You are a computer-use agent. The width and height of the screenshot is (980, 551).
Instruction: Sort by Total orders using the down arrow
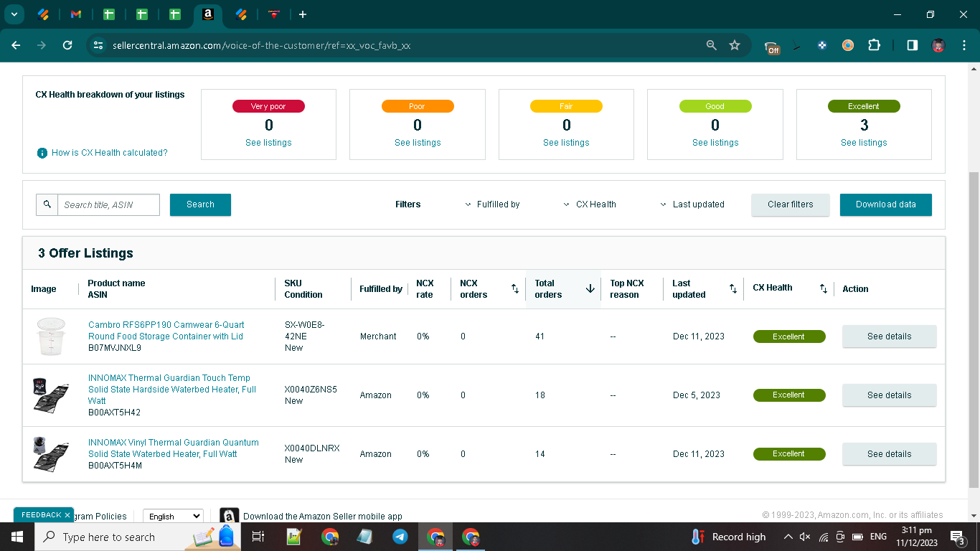click(x=590, y=289)
